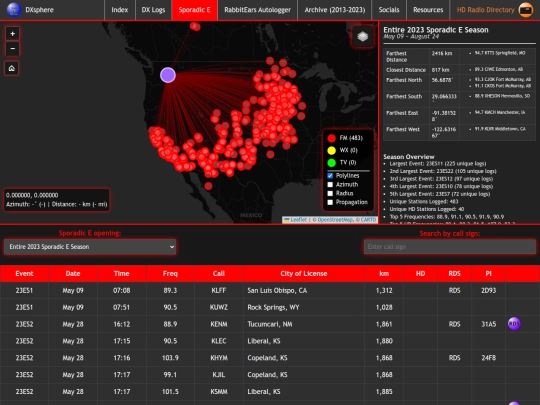
Task: Click 'Farthest Distance' stats row
Action: (459, 56)
